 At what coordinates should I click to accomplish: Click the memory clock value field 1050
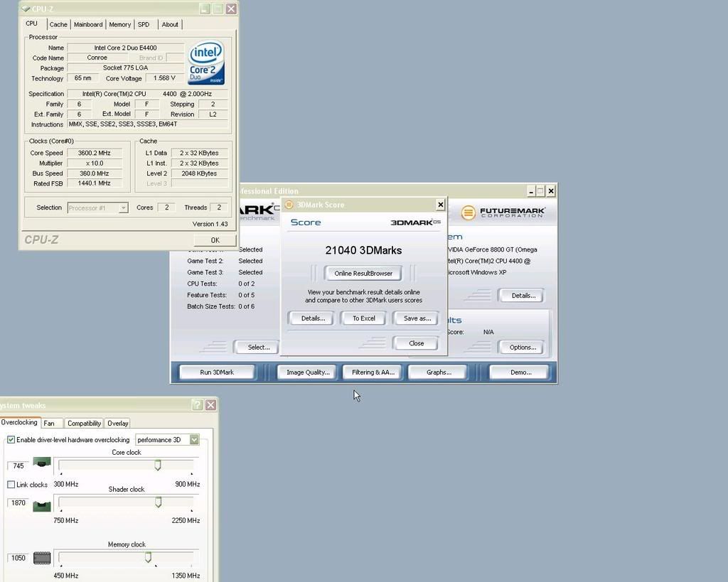(18, 558)
